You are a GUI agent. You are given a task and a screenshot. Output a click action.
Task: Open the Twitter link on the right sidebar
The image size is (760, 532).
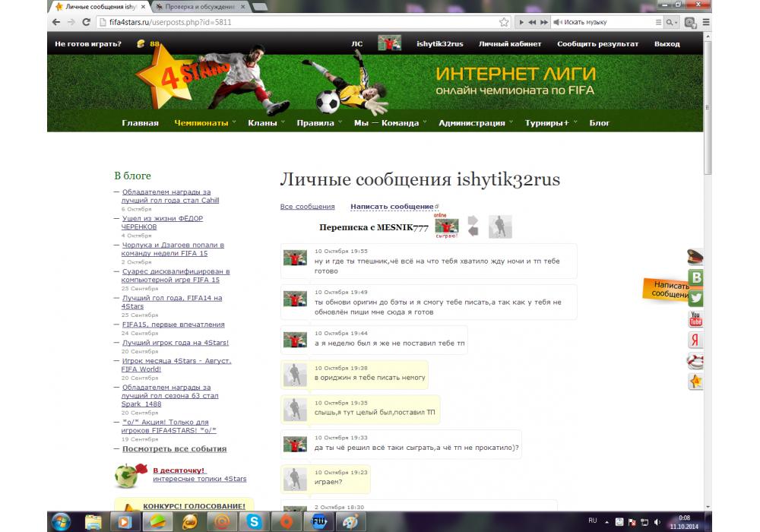pyautogui.click(x=695, y=299)
